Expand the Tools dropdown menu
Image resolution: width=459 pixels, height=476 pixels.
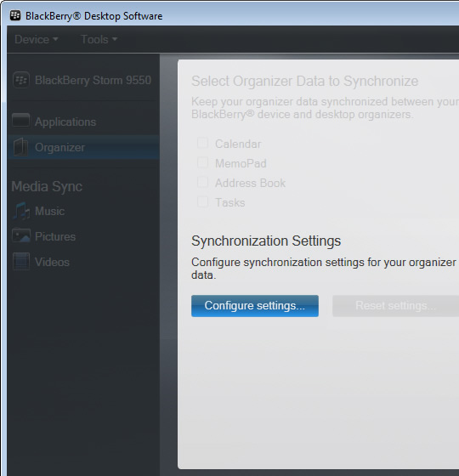click(x=99, y=39)
